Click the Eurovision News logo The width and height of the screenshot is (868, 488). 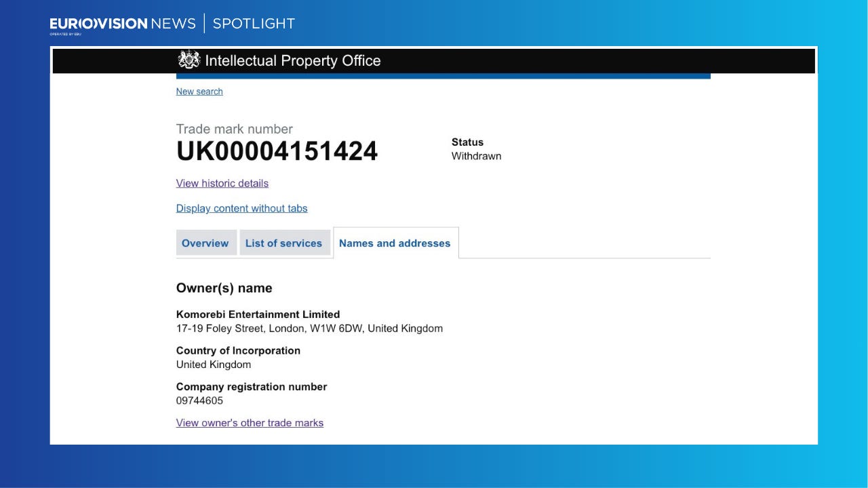(x=123, y=24)
